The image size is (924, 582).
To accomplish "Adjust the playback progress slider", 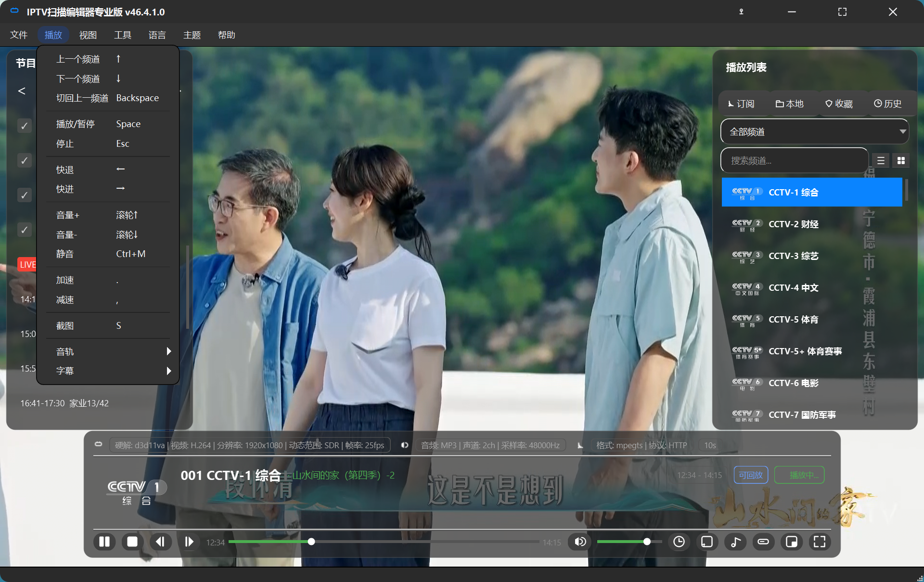I will tap(384, 542).
